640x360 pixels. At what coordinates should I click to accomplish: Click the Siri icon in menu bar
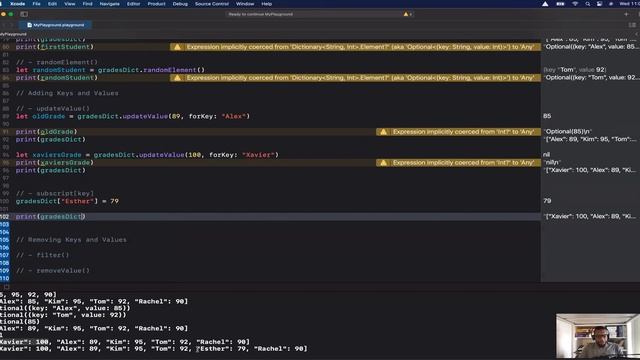click(611, 4)
